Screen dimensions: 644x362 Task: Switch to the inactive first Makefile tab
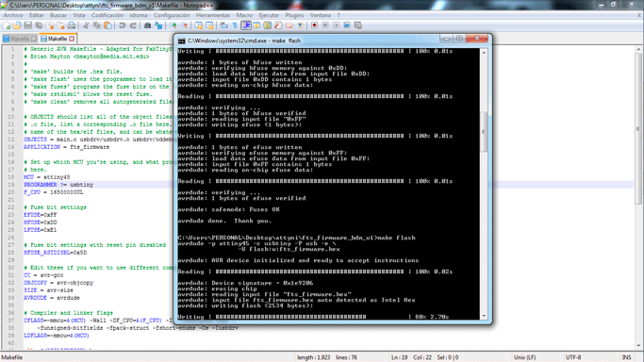[19, 39]
